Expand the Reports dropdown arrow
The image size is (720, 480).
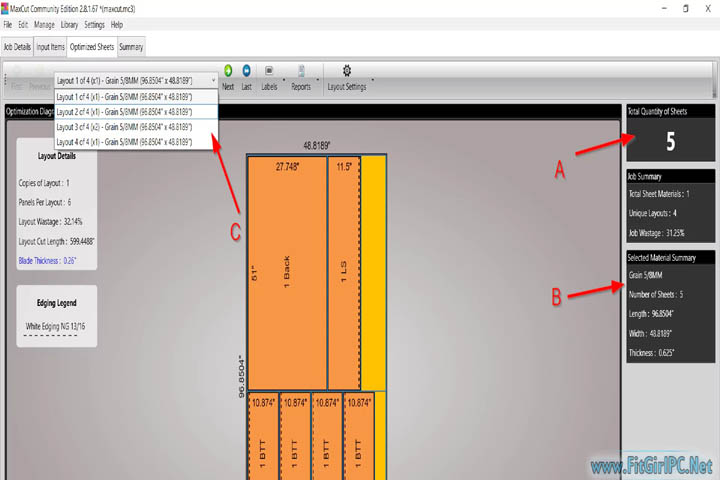(317, 80)
